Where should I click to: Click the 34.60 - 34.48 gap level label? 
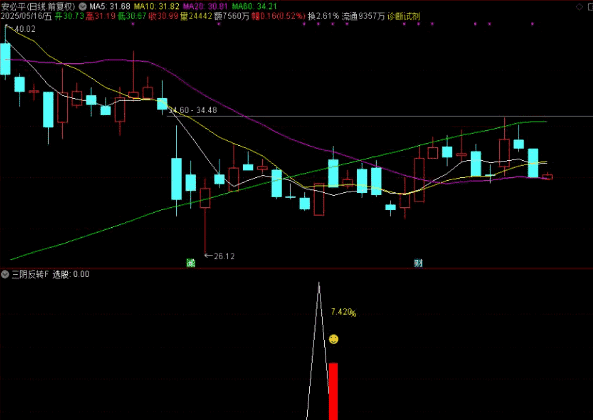193,110
